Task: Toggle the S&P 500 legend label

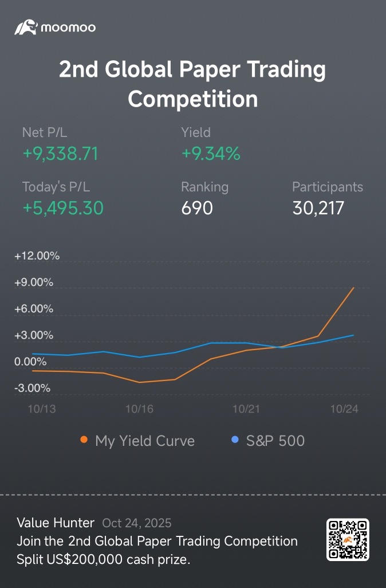Action: coord(275,441)
